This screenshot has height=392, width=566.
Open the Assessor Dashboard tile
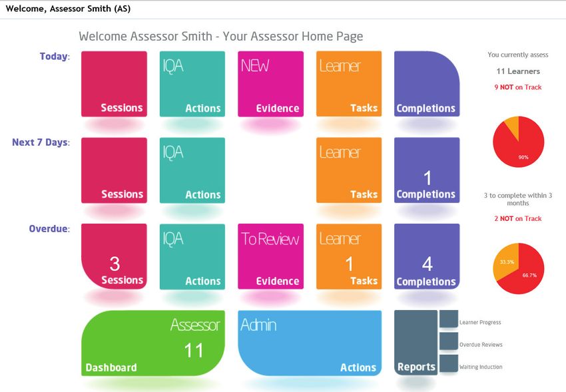[153, 343]
